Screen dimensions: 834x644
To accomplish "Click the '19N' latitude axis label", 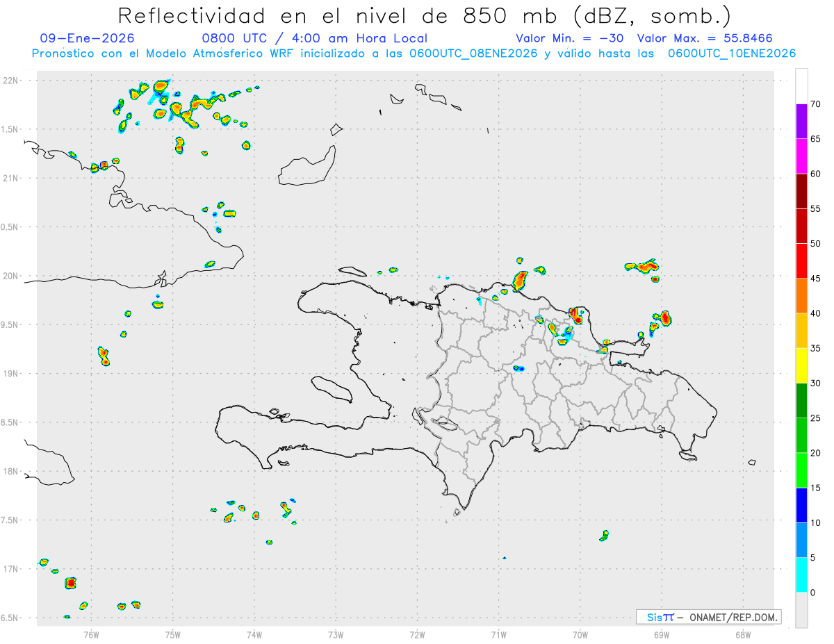I will click(11, 374).
